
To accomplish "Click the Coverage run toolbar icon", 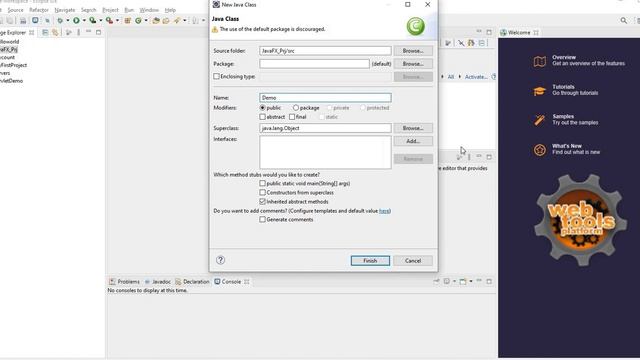I will (93, 20).
